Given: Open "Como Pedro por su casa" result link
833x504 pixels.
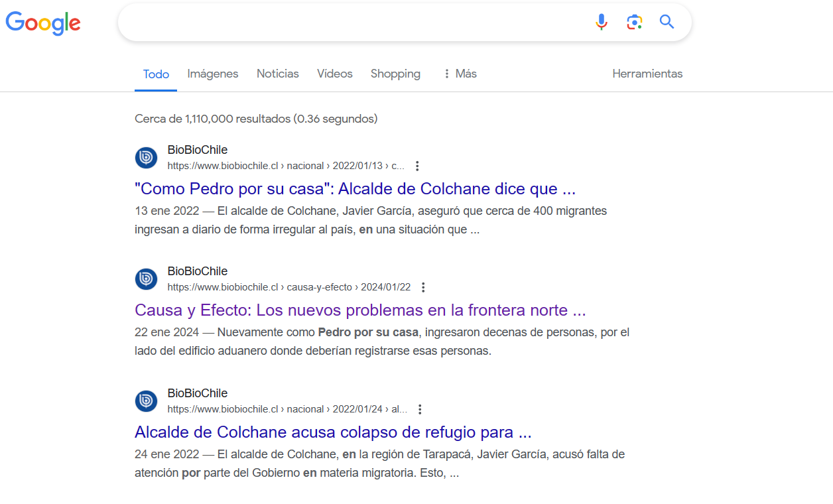Looking at the screenshot, I should (x=355, y=189).
